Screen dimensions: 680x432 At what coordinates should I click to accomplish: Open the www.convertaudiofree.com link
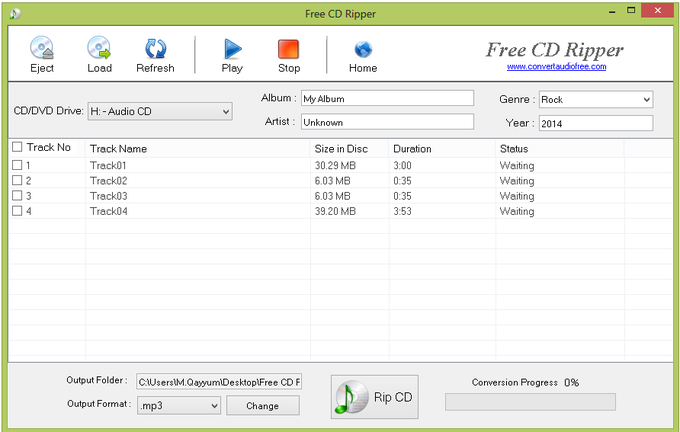click(554, 68)
